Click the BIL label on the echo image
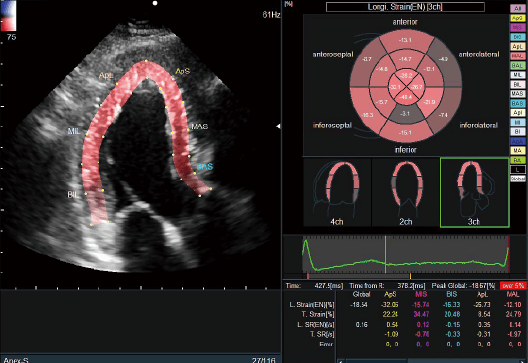 [73, 195]
